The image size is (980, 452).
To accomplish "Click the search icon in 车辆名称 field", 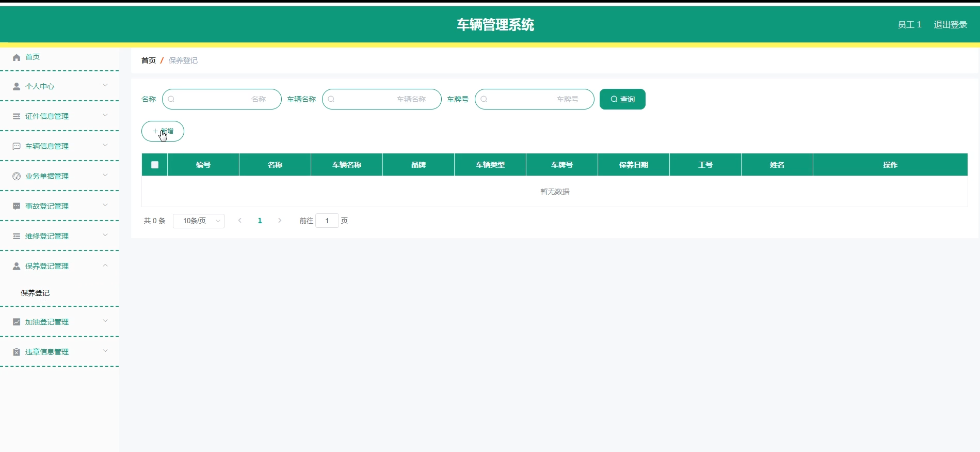I will pyautogui.click(x=331, y=99).
